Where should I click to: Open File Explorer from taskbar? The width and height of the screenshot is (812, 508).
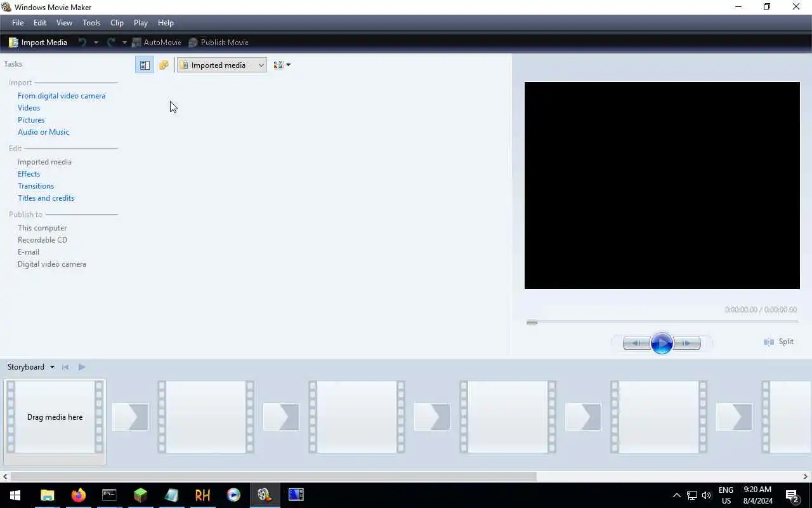47,495
